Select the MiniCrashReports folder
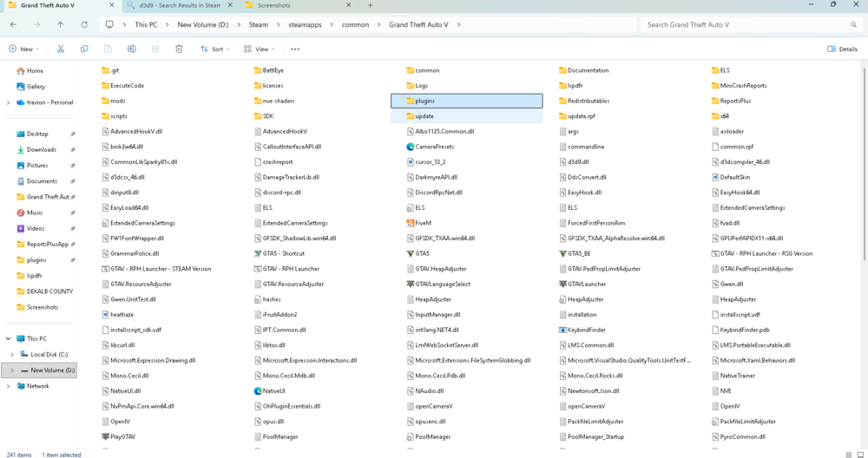 point(739,86)
